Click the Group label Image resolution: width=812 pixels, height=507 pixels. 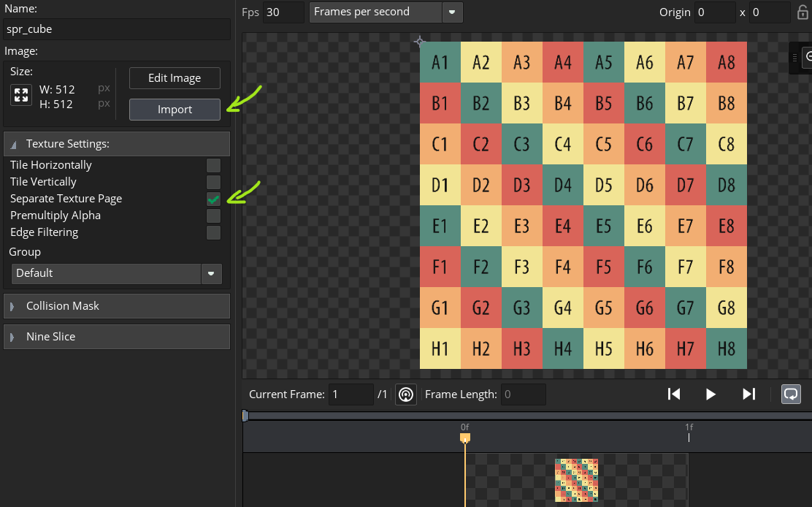click(x=25, y=252)
